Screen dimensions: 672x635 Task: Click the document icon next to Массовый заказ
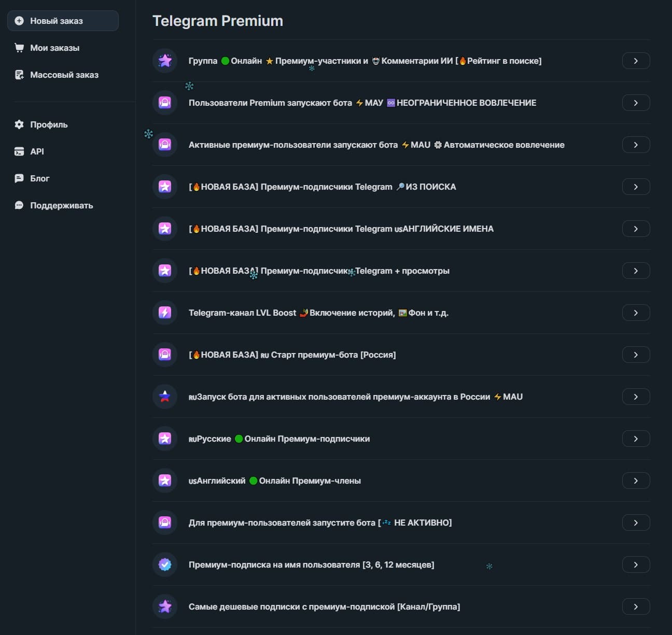19,74
